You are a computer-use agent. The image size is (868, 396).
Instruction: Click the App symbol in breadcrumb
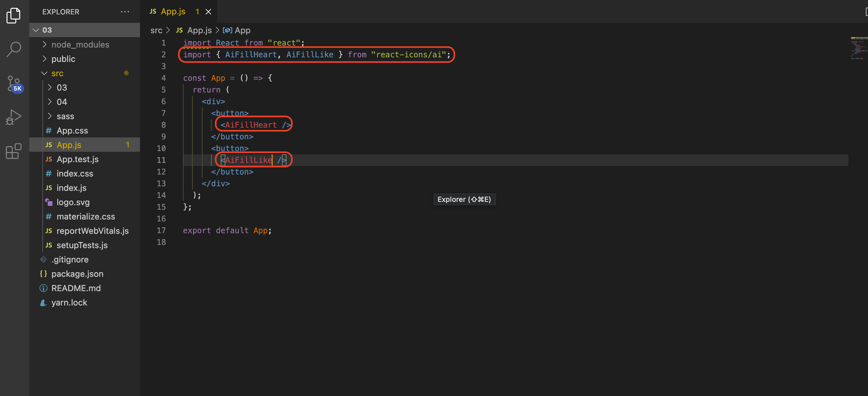click(x=242, y=30)
